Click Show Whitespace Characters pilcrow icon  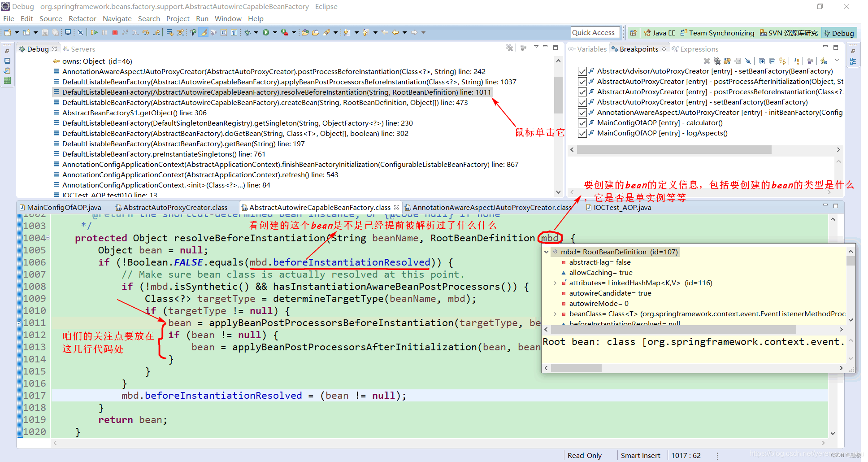point(234,32)
